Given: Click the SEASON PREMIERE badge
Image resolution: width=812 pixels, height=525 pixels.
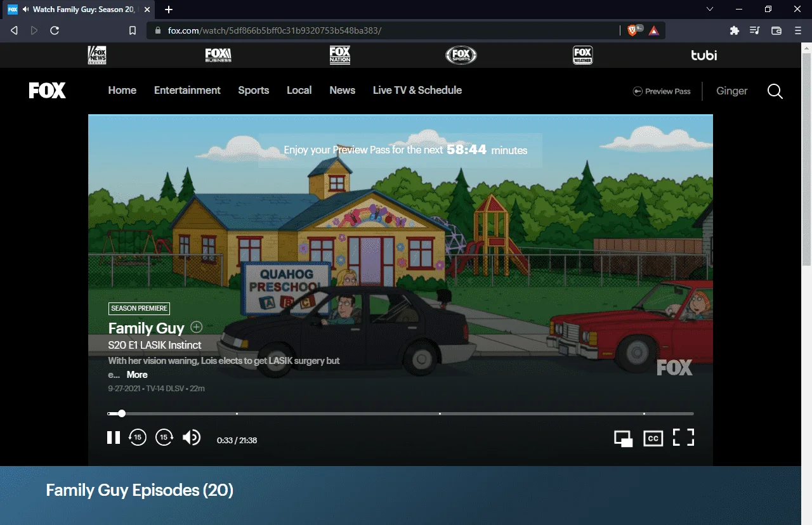Looking at the screenshot, I should (139, 308).
